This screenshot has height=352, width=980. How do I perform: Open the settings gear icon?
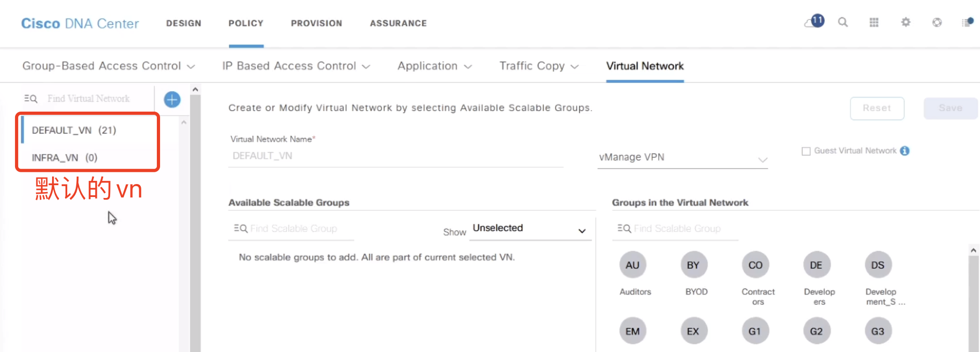tap(906, 23)
